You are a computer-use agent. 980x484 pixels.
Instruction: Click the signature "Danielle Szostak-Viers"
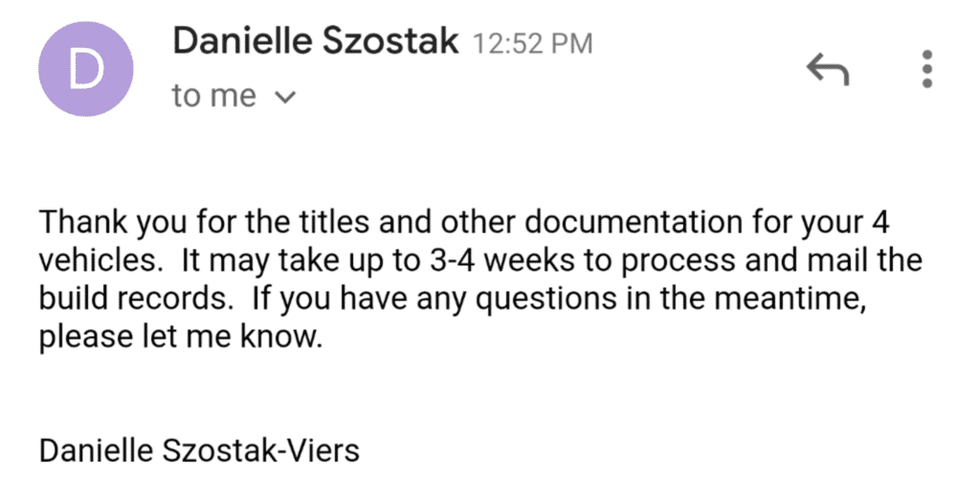pos(199,449)
